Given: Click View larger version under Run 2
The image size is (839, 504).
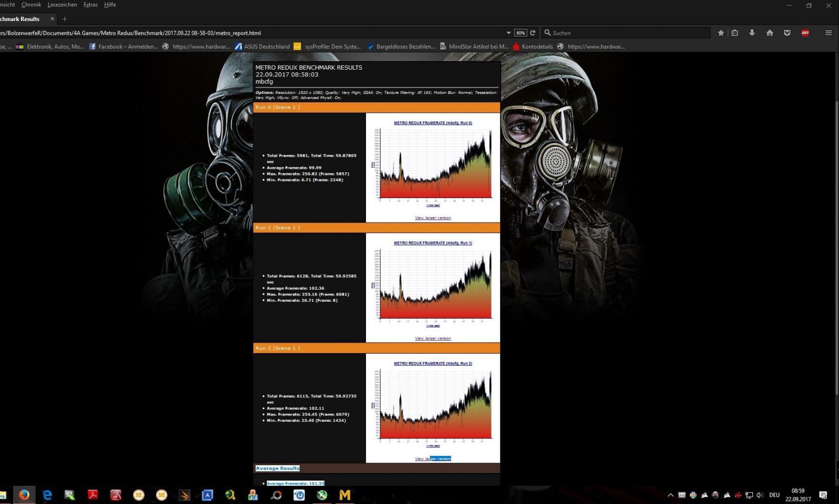Looking at the screenshot, I should (433, 458).
